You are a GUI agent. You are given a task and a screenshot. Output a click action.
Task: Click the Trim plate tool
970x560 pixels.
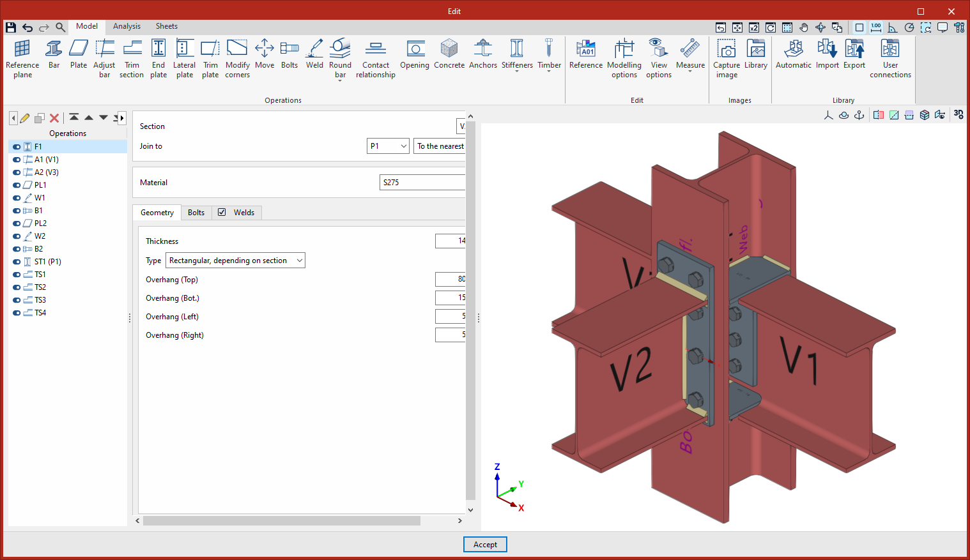(210, 59)
